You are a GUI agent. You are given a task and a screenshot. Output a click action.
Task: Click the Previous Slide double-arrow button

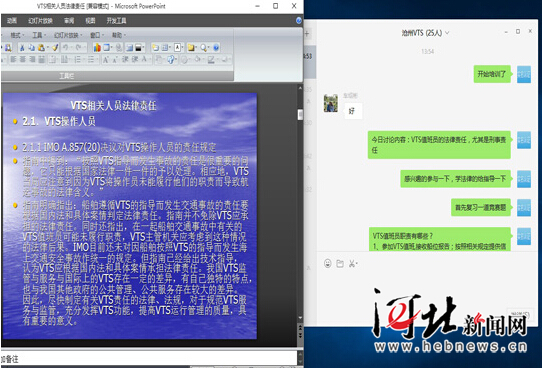point(300,327)
